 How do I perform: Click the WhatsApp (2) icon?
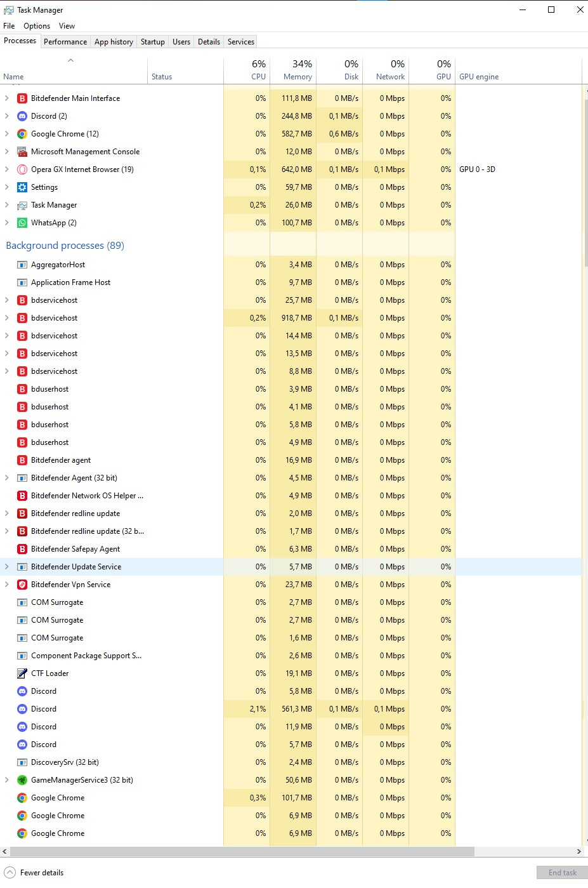click(22, 223)
